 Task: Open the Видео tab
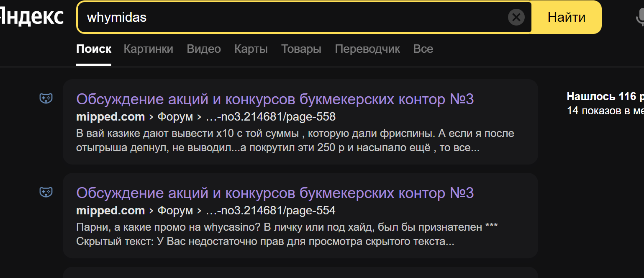point(204,49)
